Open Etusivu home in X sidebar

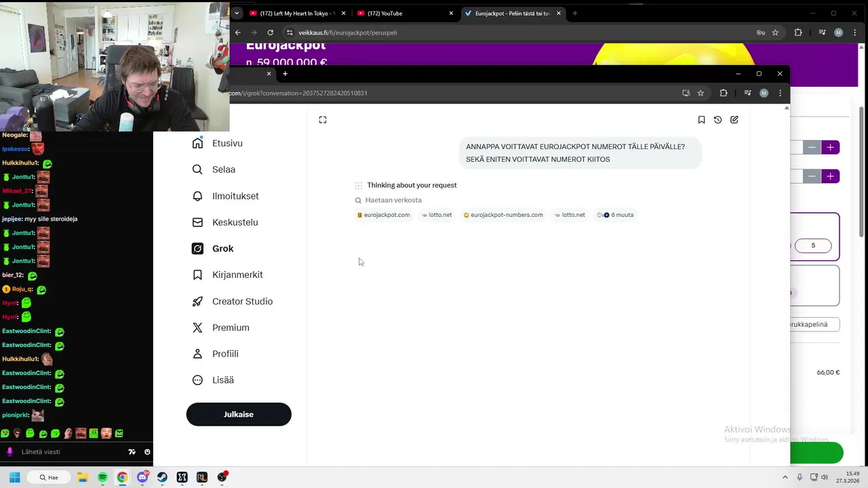coord(217,143)
